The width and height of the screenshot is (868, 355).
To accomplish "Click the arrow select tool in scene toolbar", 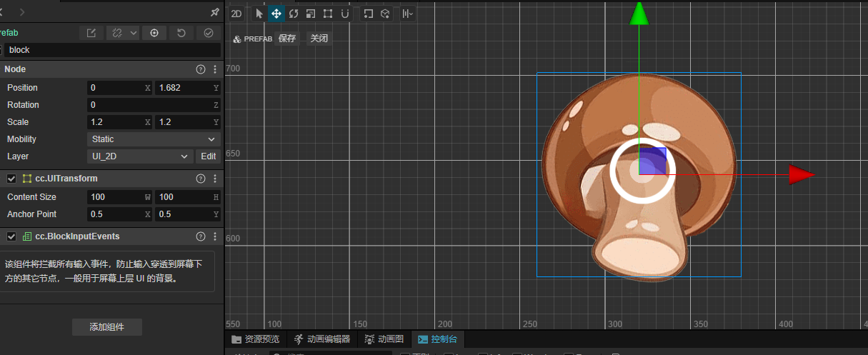I will pyautogui.click(x=259, y=14).
